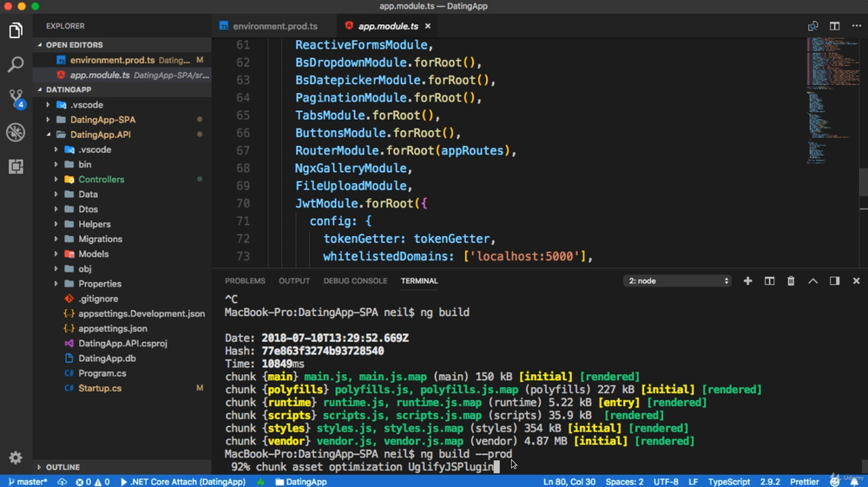Add a new terminal with plus icon
The image size is (868, 487).
point(747,281)
